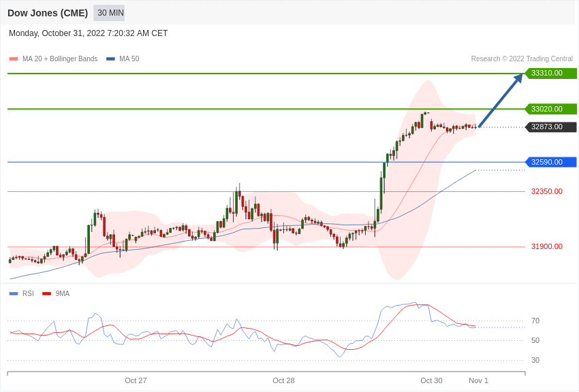Screen dimensions: 579x392
Task: Click Research © 2022 Trading Central credit
Action: coord(522,59)
